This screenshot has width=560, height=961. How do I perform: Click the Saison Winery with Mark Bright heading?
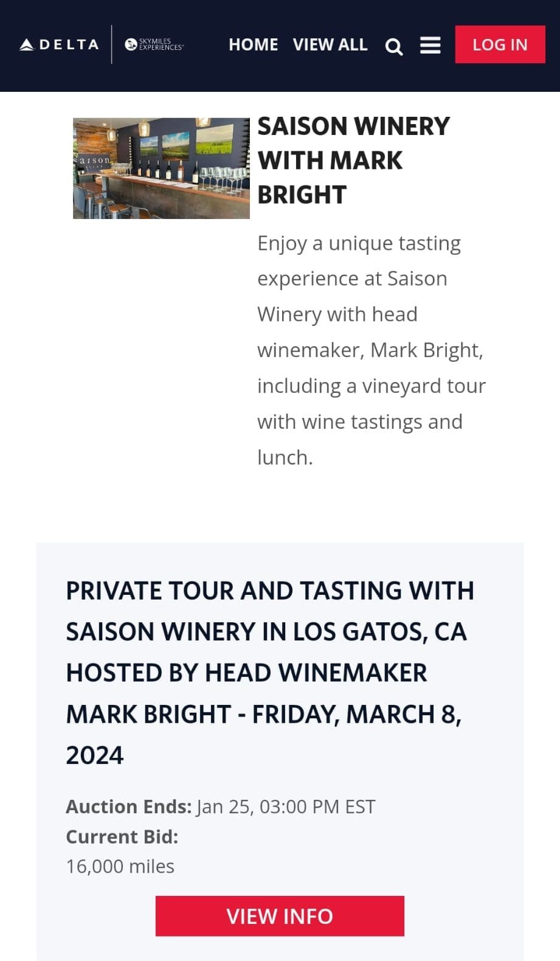[353, 161]
